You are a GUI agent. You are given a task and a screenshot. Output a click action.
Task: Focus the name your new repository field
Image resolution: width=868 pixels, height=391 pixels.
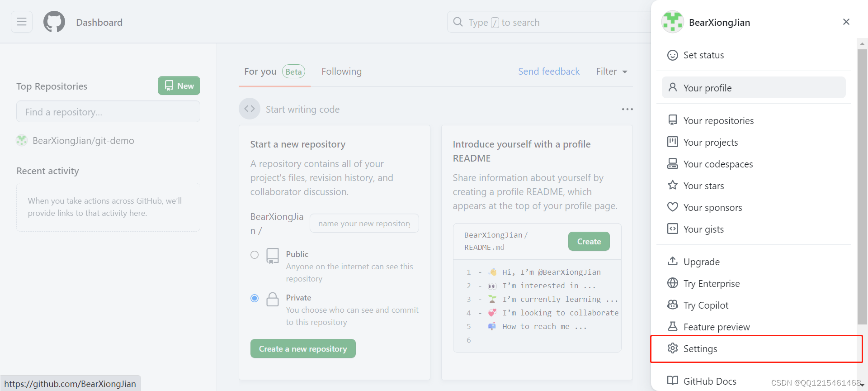coord(364,223)
